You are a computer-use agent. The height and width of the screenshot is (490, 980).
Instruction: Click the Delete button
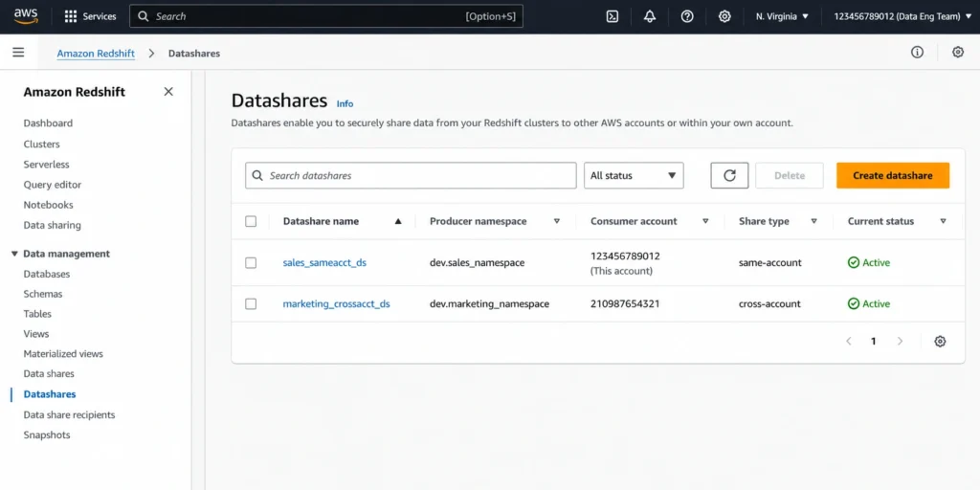[x=790, y=176]
